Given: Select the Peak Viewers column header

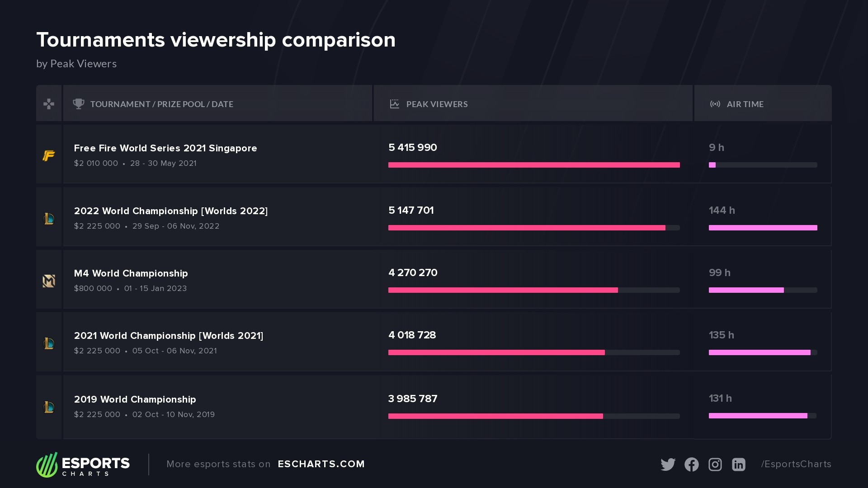Looking at the screenshot, I should (533, 103).
